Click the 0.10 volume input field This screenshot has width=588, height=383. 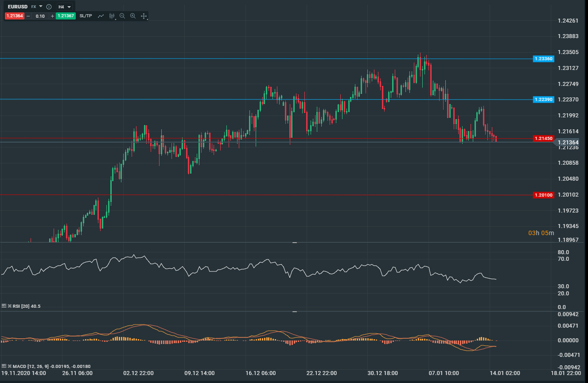point(40,16)
